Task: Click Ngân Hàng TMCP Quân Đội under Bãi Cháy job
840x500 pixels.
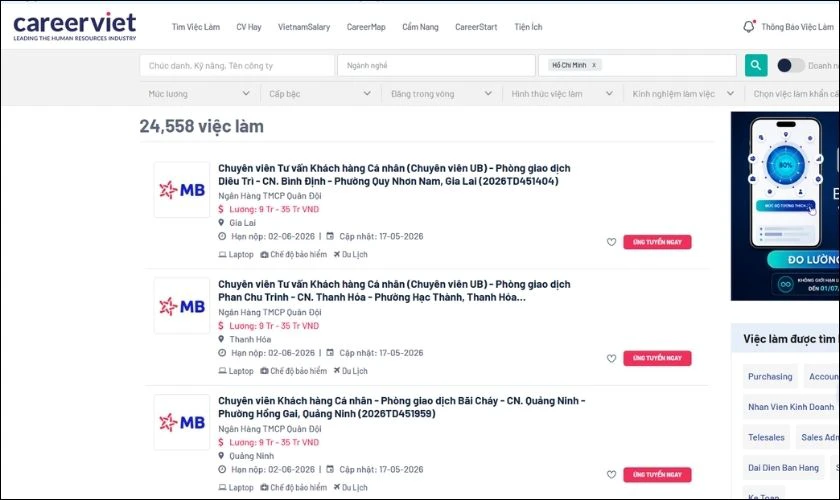Action: [269, 429]
